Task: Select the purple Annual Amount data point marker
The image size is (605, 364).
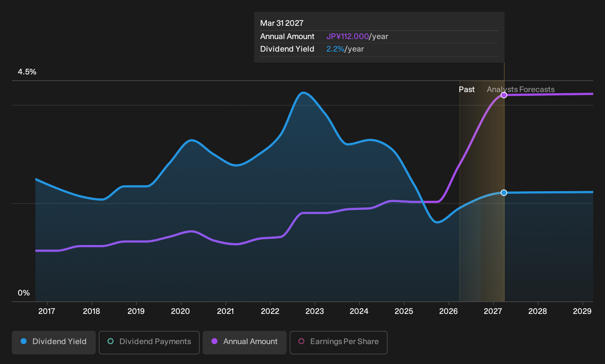Action: point(504,95)
